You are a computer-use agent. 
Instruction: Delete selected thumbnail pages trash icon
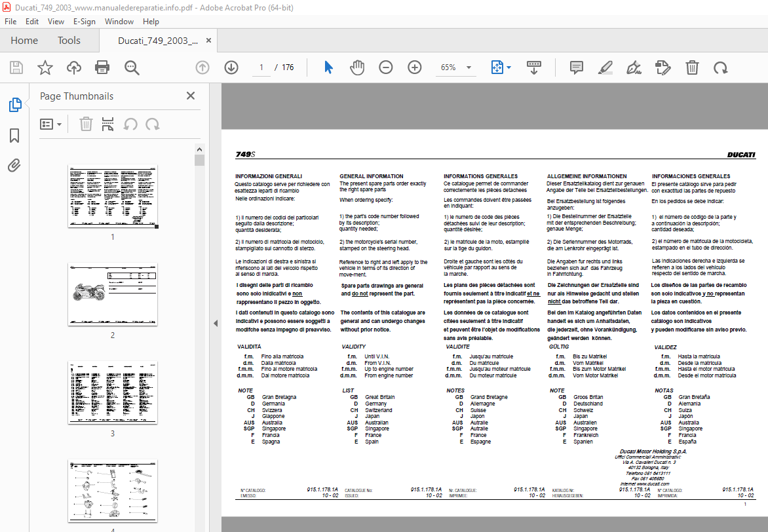[86, 124]
